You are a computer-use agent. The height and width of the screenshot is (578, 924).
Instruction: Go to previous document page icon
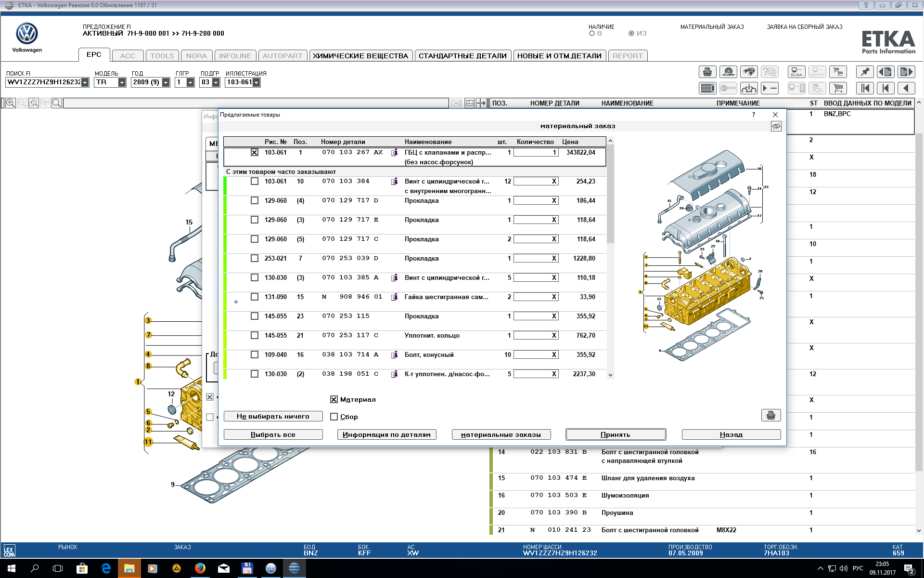tap(885, 72)
